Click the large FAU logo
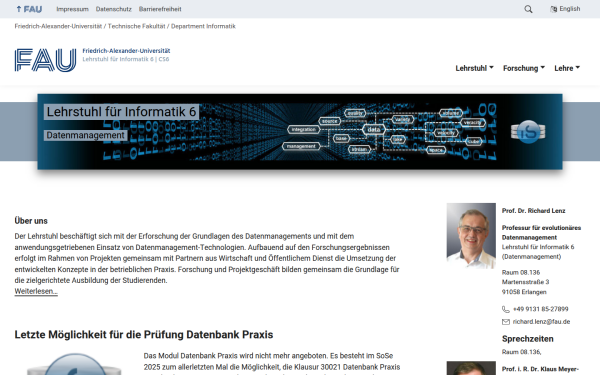Viewport: 600px width, 375px height. [45, 60]
